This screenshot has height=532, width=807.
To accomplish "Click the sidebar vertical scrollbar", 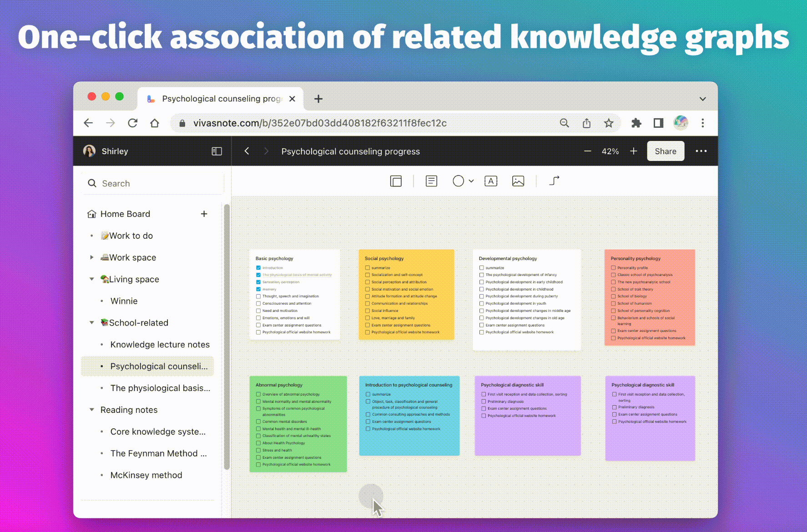I will (227, 336).
